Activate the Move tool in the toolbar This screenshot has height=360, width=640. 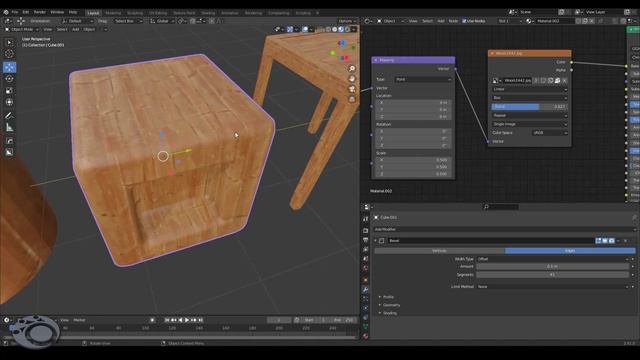[9, 67]
